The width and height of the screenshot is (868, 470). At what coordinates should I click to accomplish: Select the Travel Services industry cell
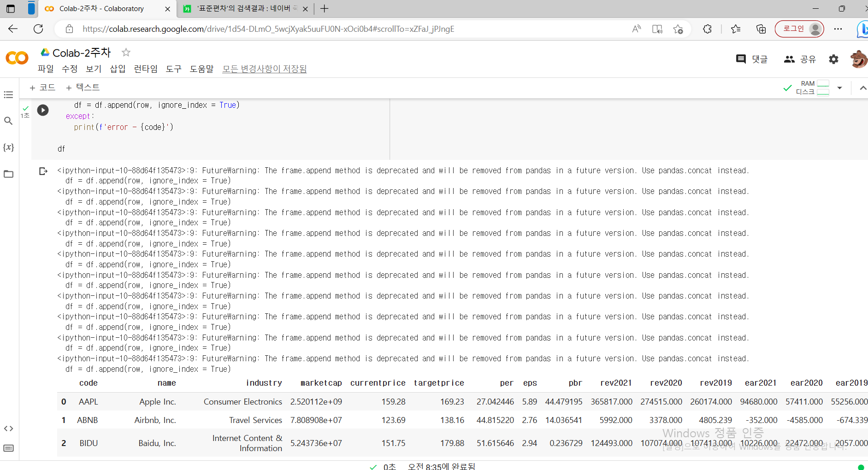256,420
